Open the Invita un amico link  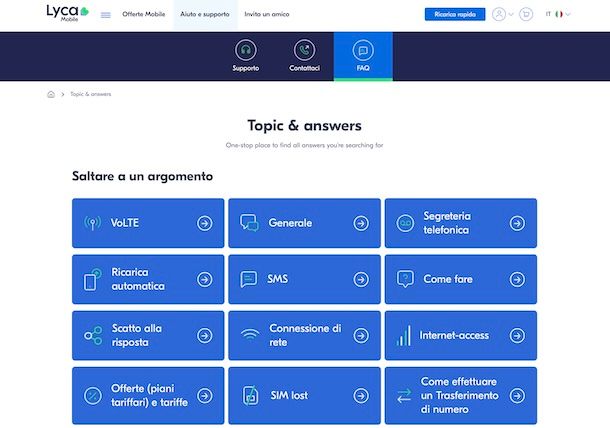click(x=267, y=14)
